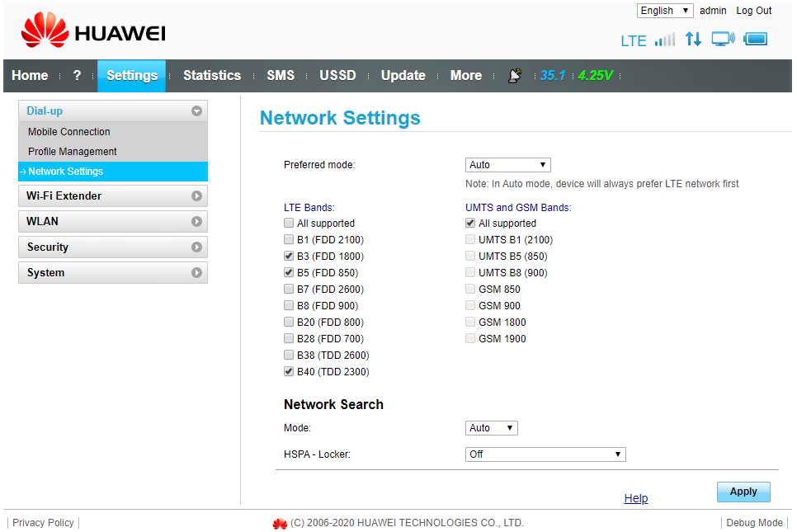Viewport: 797px width, 532px height.
Task: Enable B20 (FDD 800) band
Action: [x=289, y=322]
